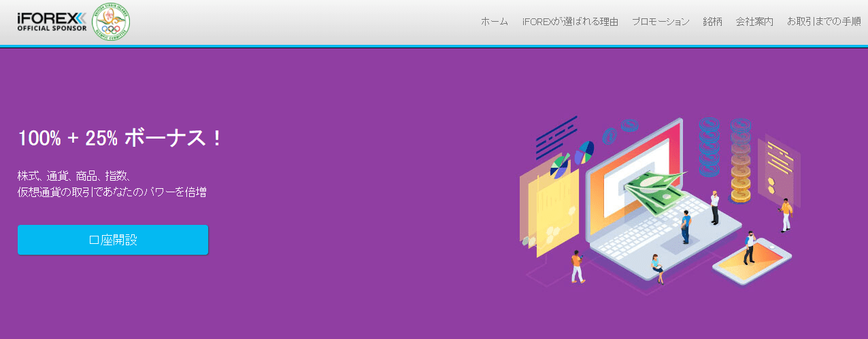Open the 会社案内 menu item
The image size is (868, 339).
[754, 22]
